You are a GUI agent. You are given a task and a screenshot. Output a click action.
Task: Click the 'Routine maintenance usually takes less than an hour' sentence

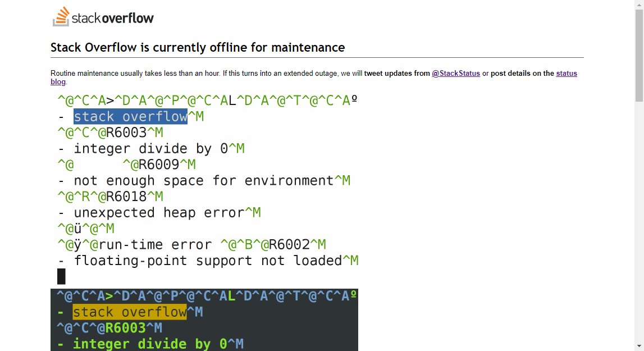135,74
